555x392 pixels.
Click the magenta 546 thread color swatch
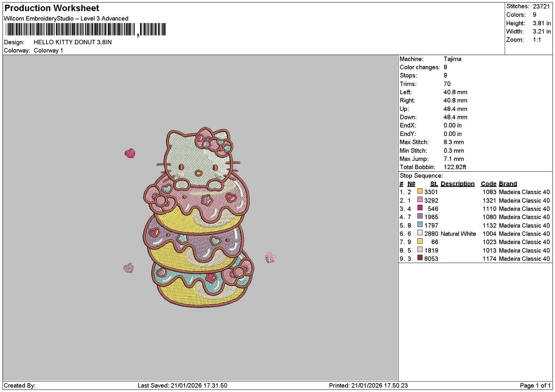420,208
